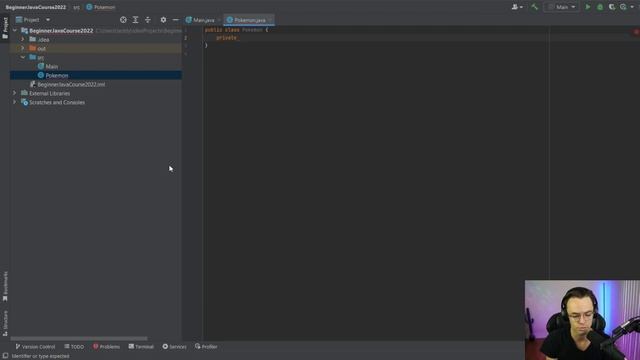Click src in the breadcrumb bar

pyautogui.click(x=76, y=7)
